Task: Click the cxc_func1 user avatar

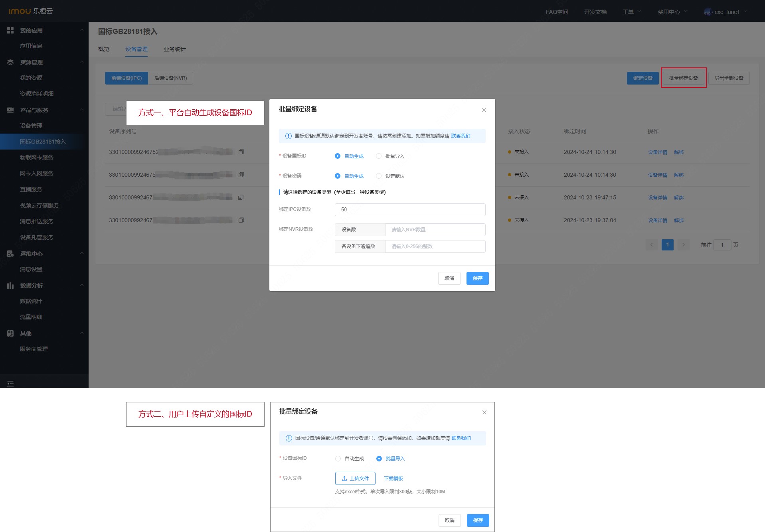Action: pos(708,12)
